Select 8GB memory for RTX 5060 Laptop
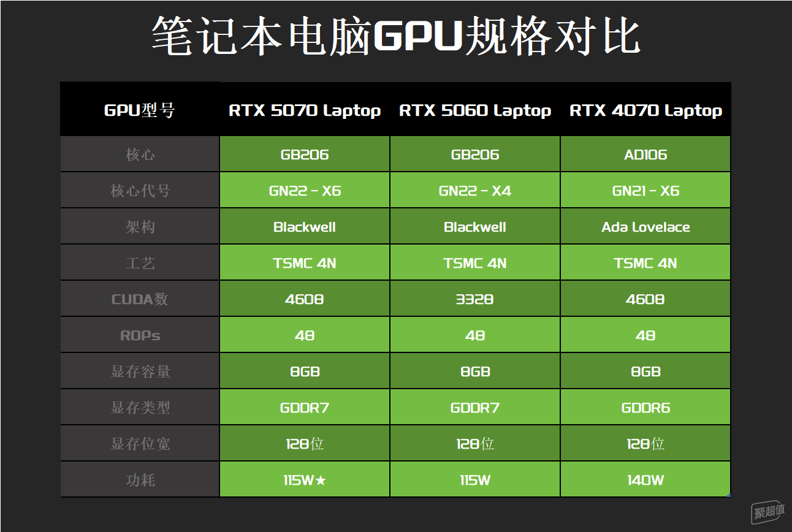 475,371
